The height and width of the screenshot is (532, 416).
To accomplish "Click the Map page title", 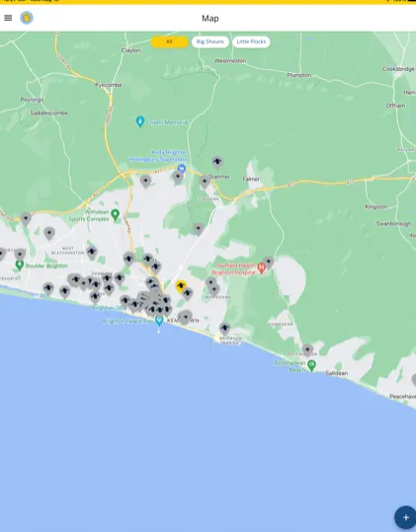I will point(210,19).
